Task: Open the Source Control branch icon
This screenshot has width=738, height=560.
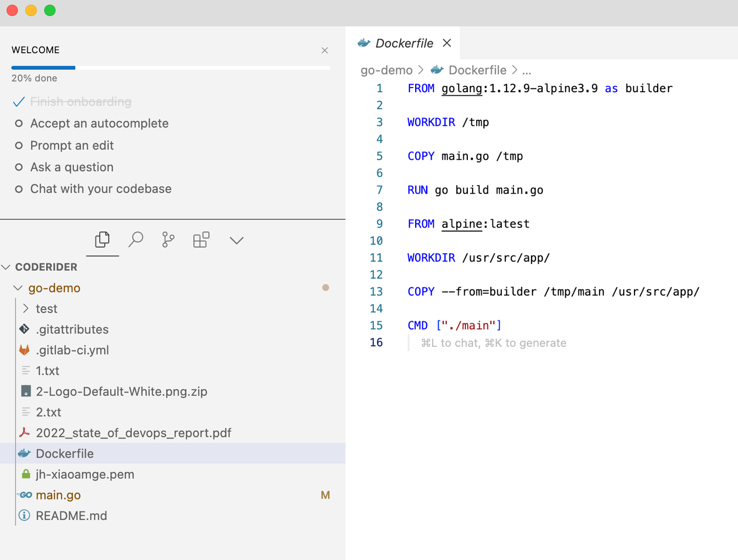Action: click(x=168, y=240)
